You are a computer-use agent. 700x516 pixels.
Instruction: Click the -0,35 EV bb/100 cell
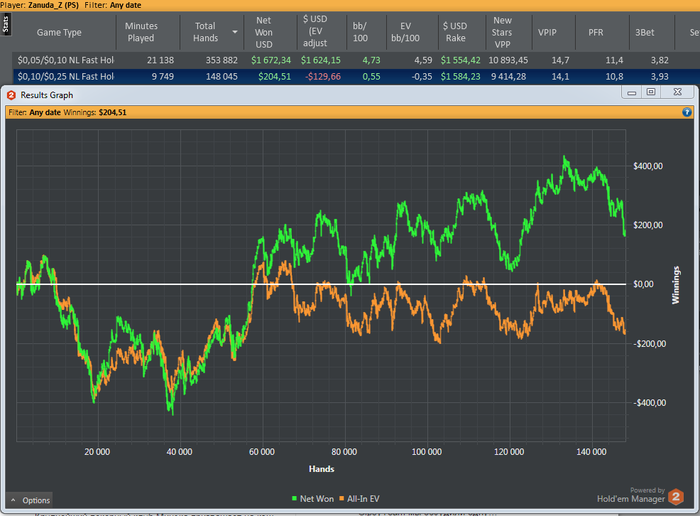coord(422,77)
